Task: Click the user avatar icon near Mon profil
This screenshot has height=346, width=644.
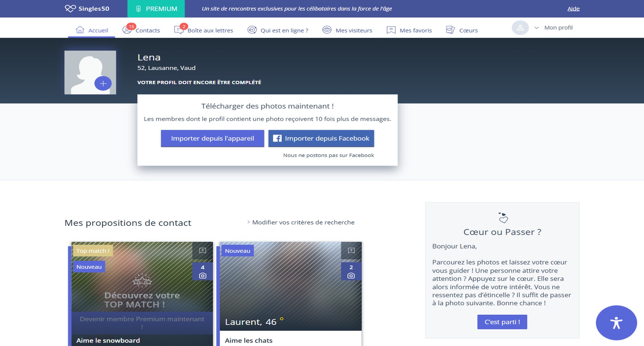Action: (x=520, y=28)
